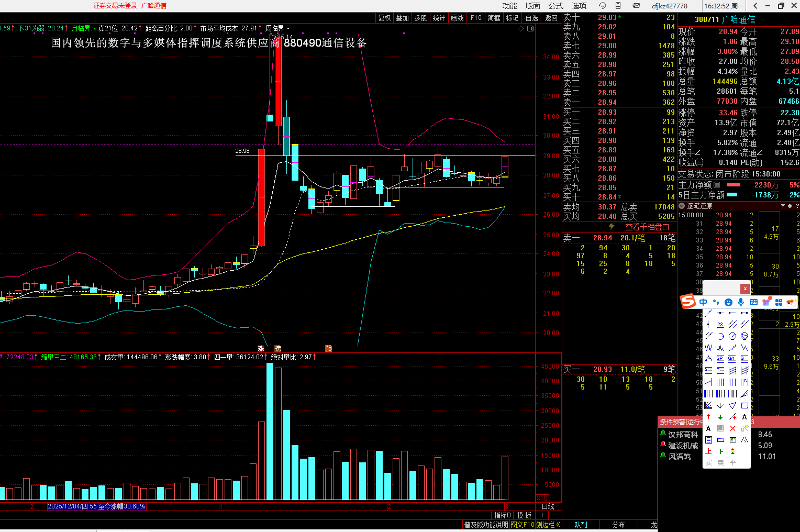The image size is (800, 532).
Task: Close the drawing tools palette
Action: pos(745,289)
